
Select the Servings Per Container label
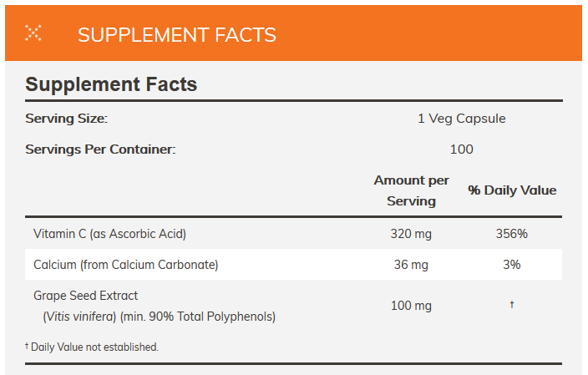click(x=101, y=149)
